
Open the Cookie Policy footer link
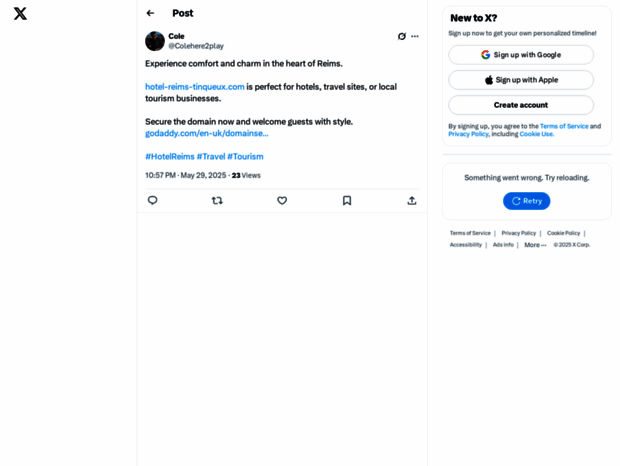[x=563, y=233]
